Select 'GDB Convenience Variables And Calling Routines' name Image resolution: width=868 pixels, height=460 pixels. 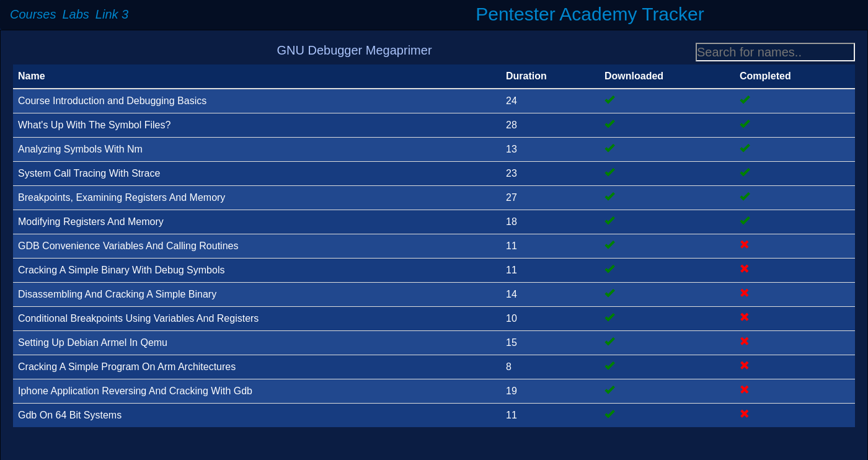point(128,246)
